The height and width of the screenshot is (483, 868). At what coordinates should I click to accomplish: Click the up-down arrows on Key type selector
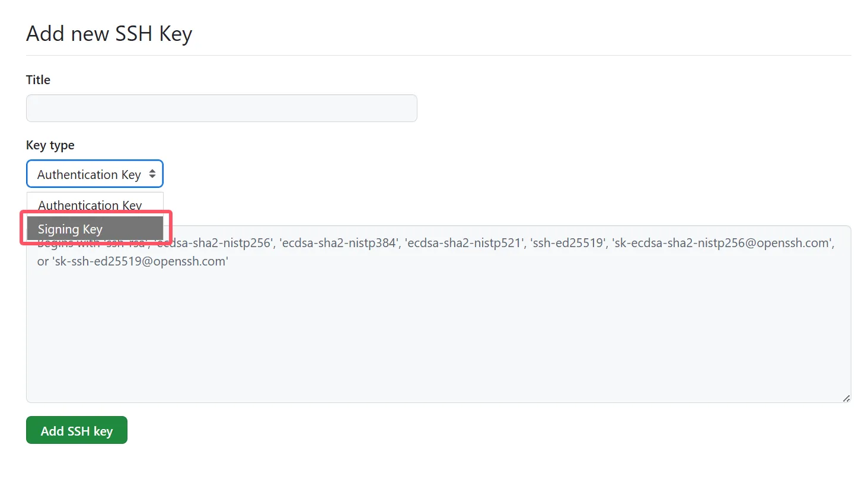tap(152, 174)
